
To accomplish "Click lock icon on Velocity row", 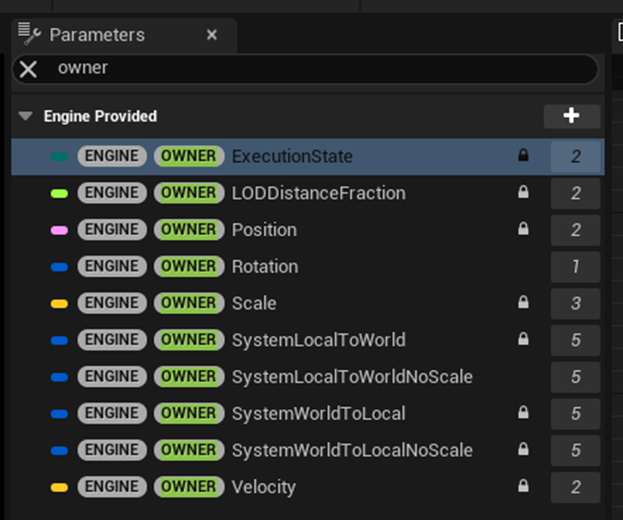I will pos(523,485).
